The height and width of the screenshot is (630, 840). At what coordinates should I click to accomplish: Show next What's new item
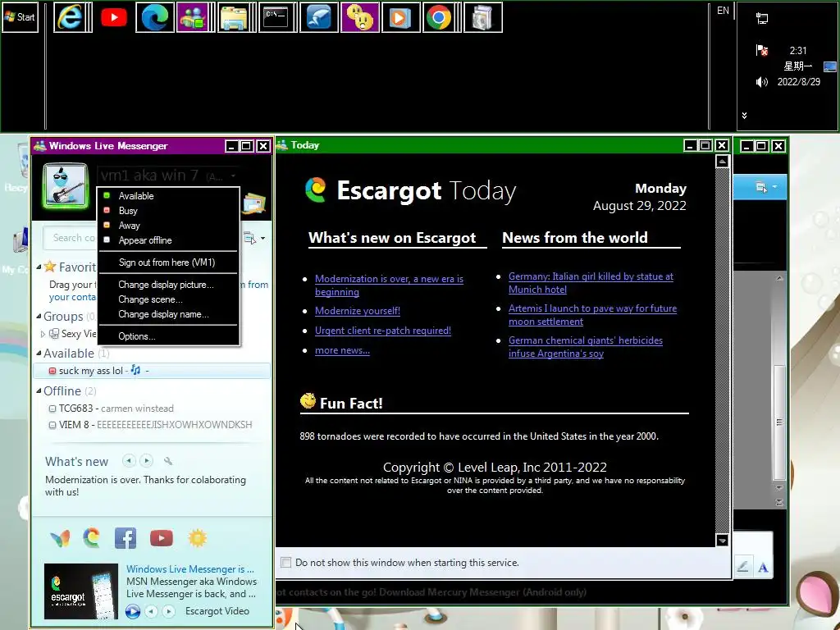pyautogui.click(x=146, y=461)
